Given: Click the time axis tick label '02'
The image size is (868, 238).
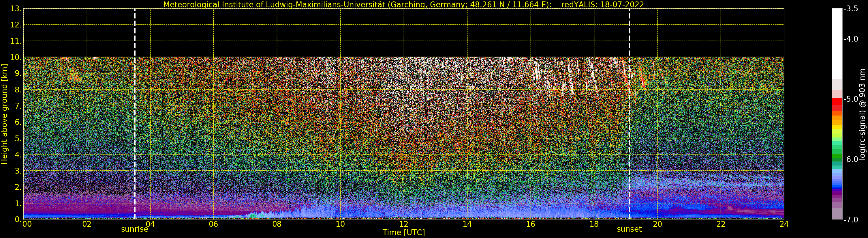Looking at the screenshot, I should 87,224.
